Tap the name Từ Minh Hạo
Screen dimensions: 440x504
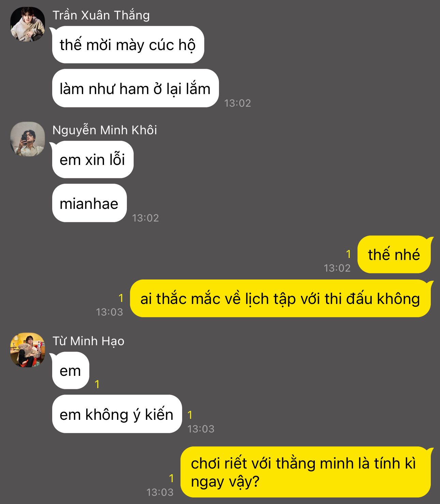[88, 341]
